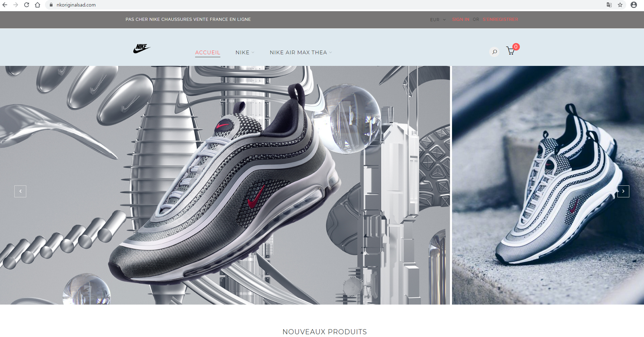This screenshot has width=644, height=337.
Task: Expand the NIKE menu
Action: pyautogui.click(x=245, y=53)
